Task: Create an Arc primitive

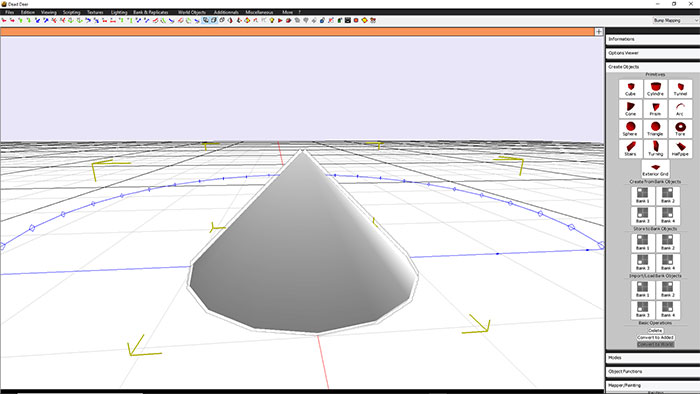Action: click(680, 109)
